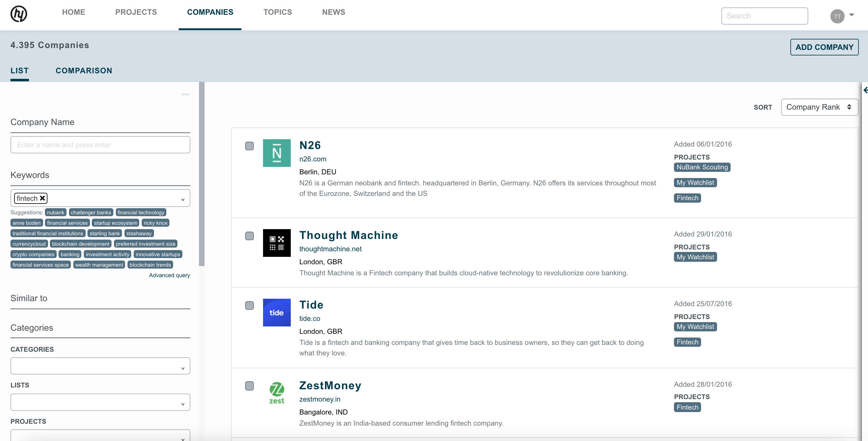Click the Tide logo thumbnail
The image size is (868, 441).
(x=277, y=313)
